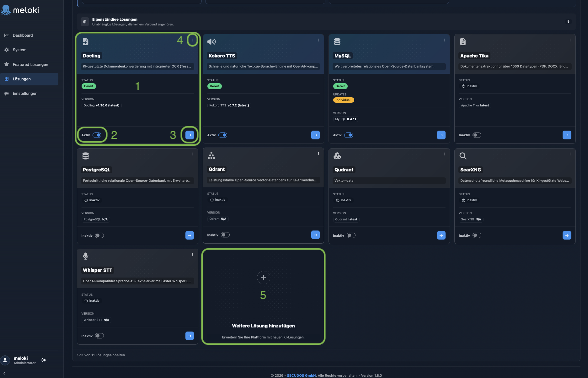
Task: Click the '1-11 von 11 Lösungseinheiten' text
Action: tap(101, 355)
